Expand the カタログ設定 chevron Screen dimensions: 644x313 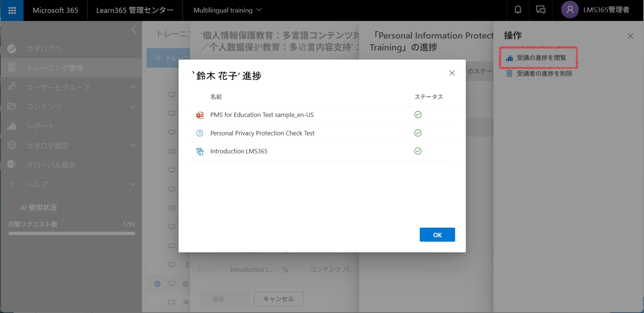(133, 145)
